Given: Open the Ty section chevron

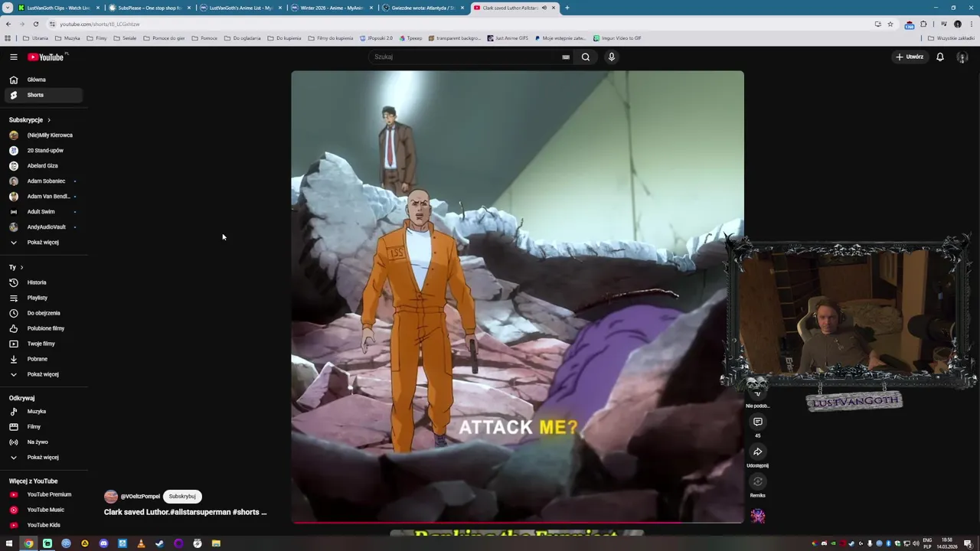Looking at the screenshot, I should 21,267.
